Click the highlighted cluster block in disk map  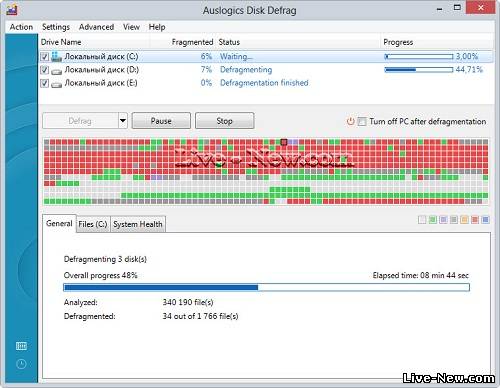284,142
